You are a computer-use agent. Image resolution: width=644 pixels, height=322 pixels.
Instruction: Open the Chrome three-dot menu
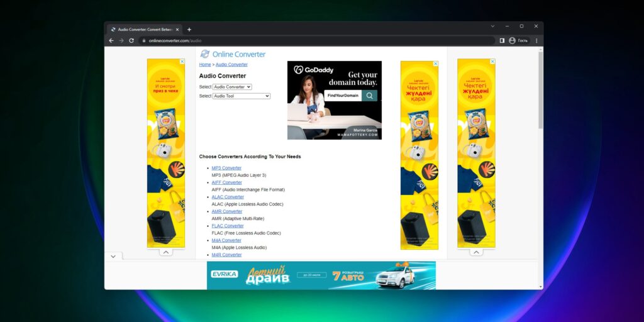pos(536,41)
